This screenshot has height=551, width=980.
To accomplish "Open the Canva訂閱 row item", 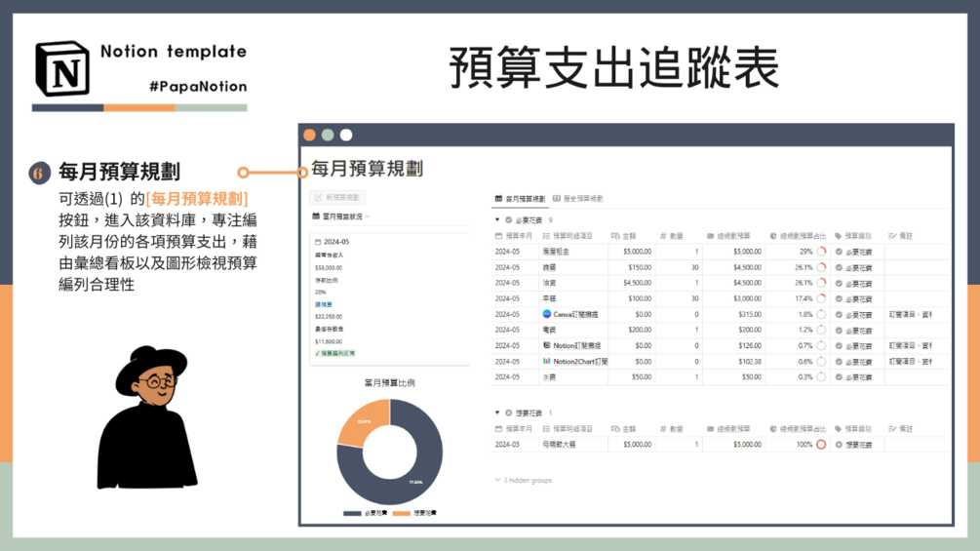I will click(x=575, y=314).
